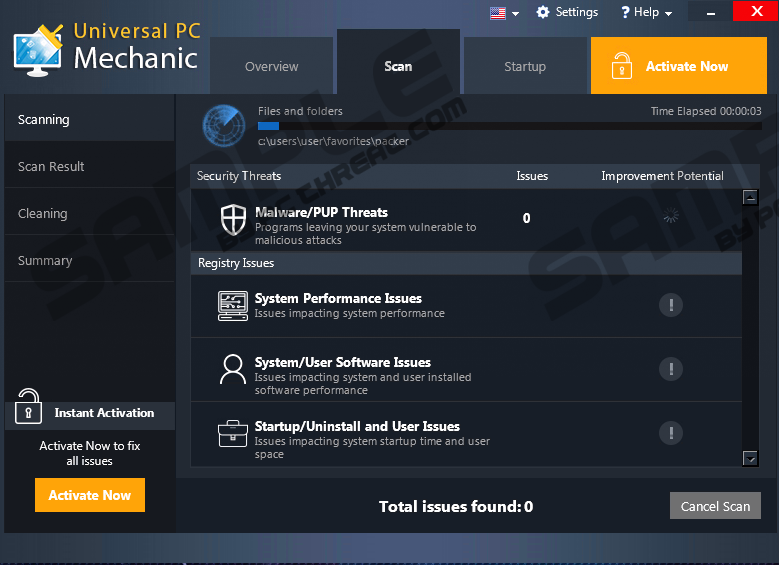Click the exclamation icon for Startup/Uninstall Issues
Image resolution: width=779 pixels, height=565 pixels.
tap(671, 433)
